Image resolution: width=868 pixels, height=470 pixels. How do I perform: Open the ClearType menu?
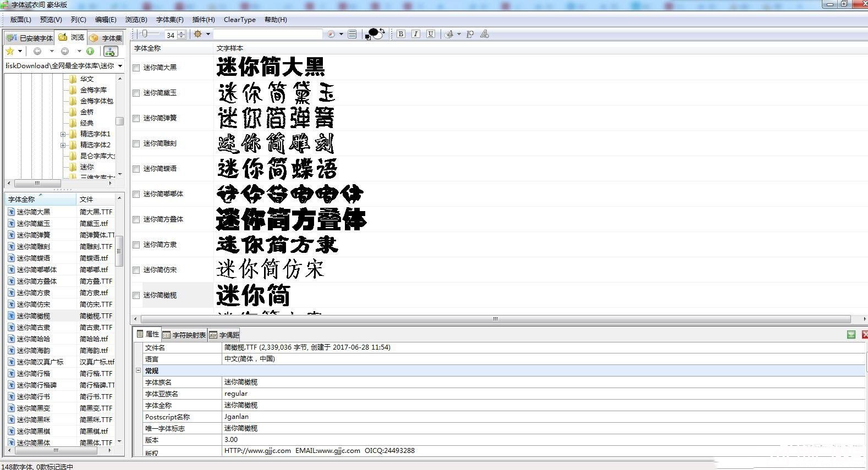(240, 19)
